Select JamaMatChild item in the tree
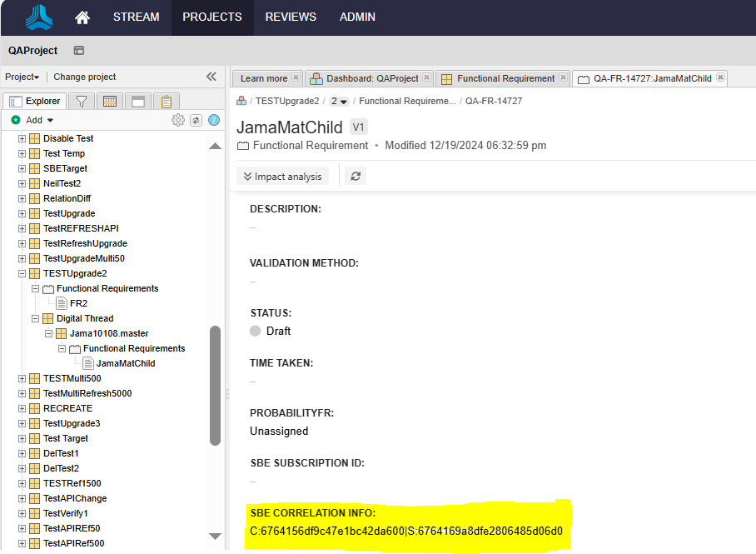 (x=126, y=363)
